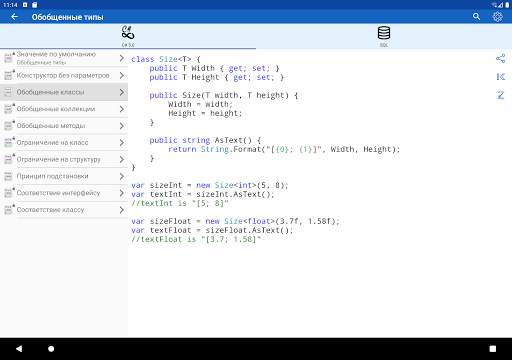Screen dimensions: 512x360
Task: Open 'Принцип подстановки' topic
Action: tap(64, 176)
